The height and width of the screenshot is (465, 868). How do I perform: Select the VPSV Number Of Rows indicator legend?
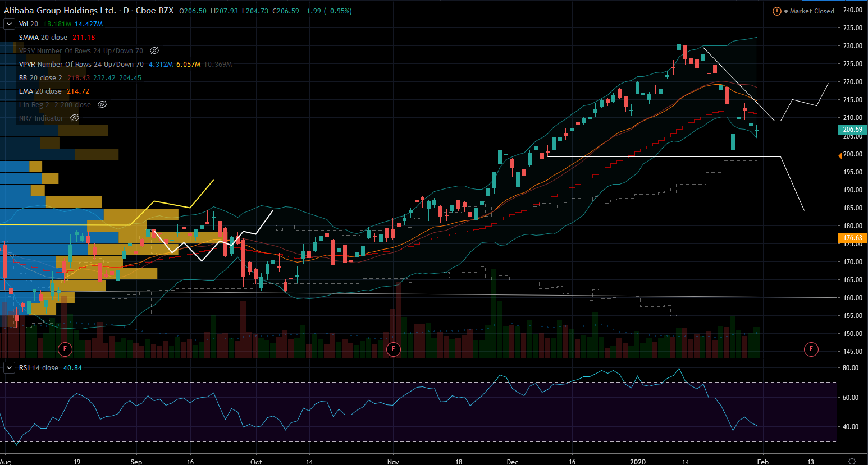tap(81, 51)
